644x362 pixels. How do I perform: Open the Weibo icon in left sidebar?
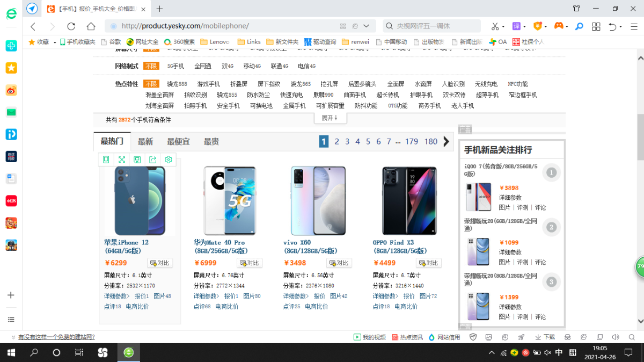tap(11, 90)
